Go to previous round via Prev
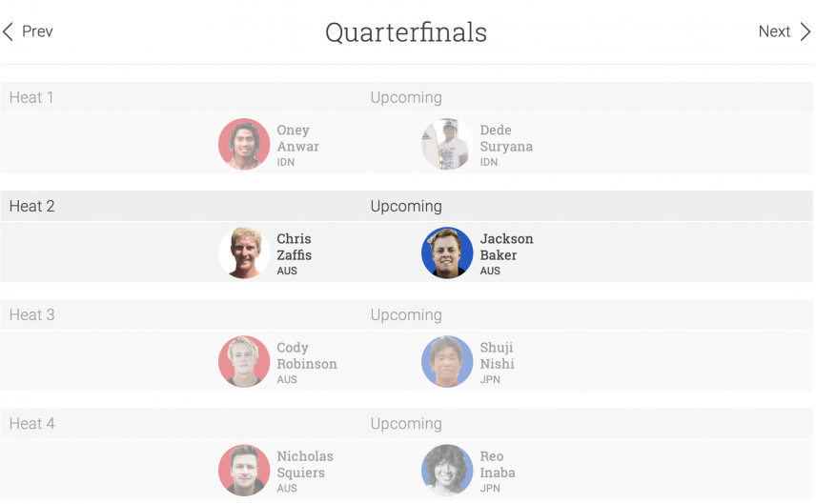This screenshot has height=504, width=816. coord(28,31)
